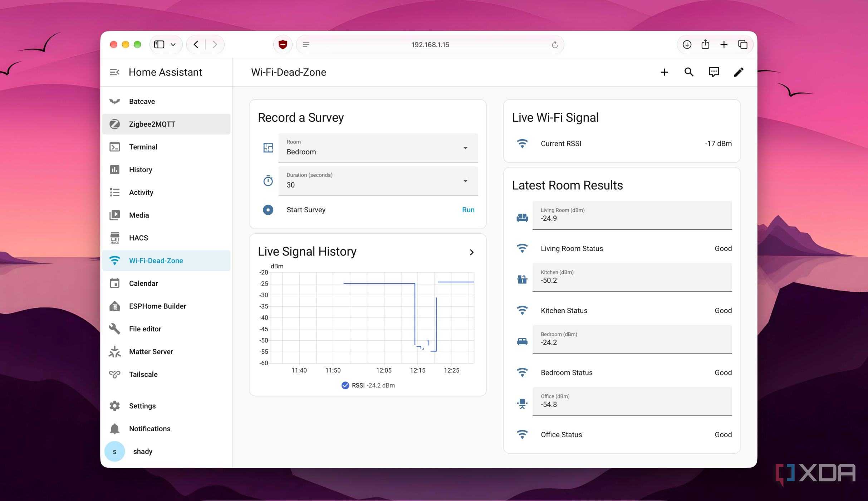Open a new Safari tab with plus icon
The width and height of the screenshot is (868, 501).
724,45
